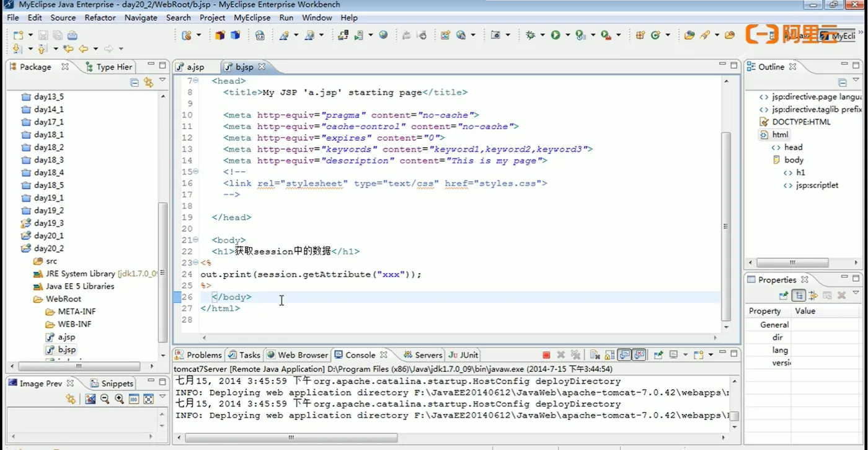The height and width of the screenshot is (450, 868).
Task: Switch to the Servers tab
Action: 422,355
